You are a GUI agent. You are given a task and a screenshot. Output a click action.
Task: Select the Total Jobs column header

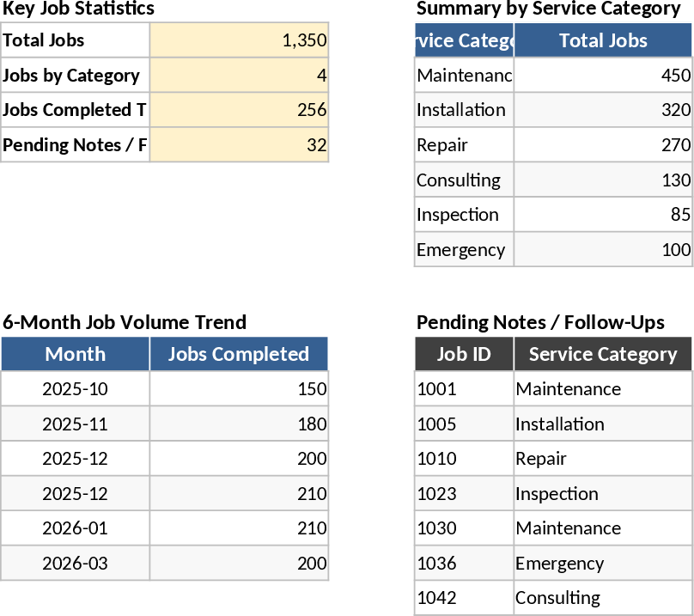pos(603,40)
